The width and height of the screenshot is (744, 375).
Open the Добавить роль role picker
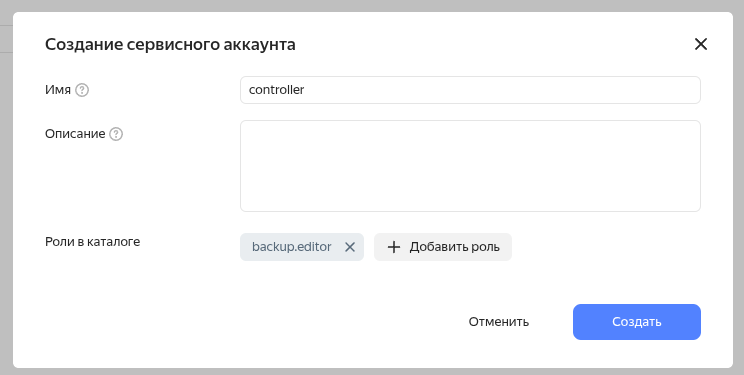(443, 247)
